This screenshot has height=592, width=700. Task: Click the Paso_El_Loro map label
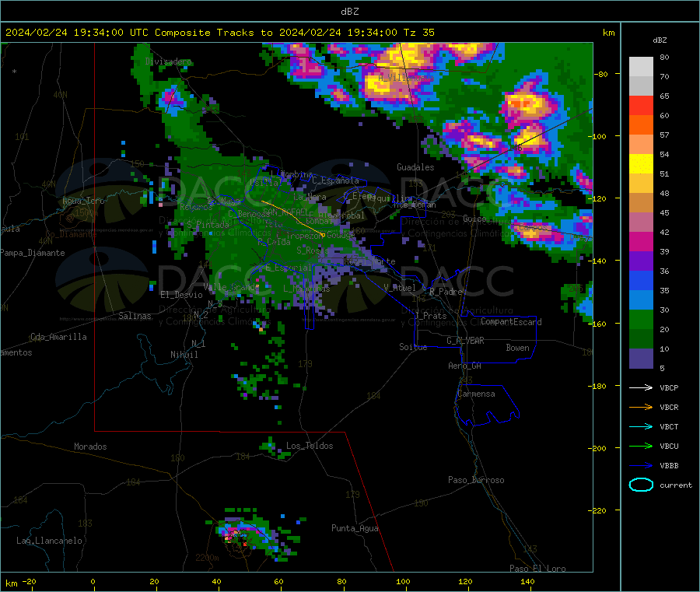[537, 569]
